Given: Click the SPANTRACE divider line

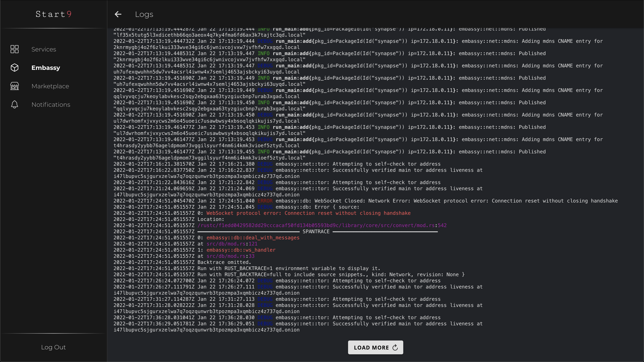Looking at the screenshot, I should point(316,231).
